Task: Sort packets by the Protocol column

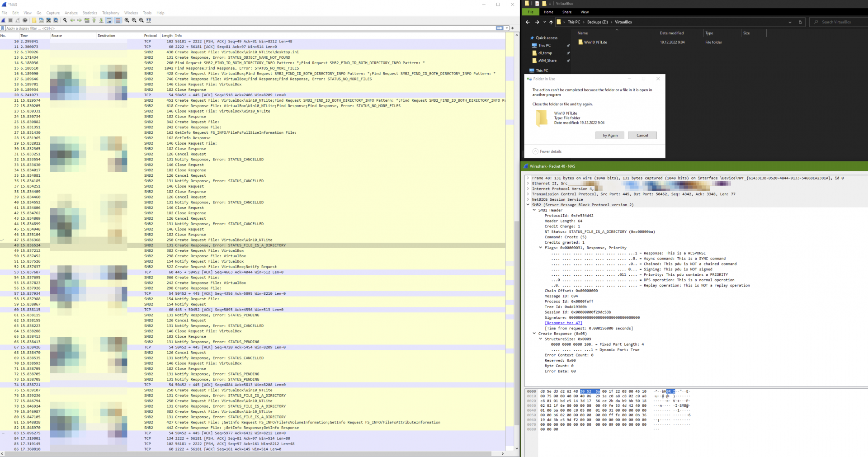Action: [151, 36]
